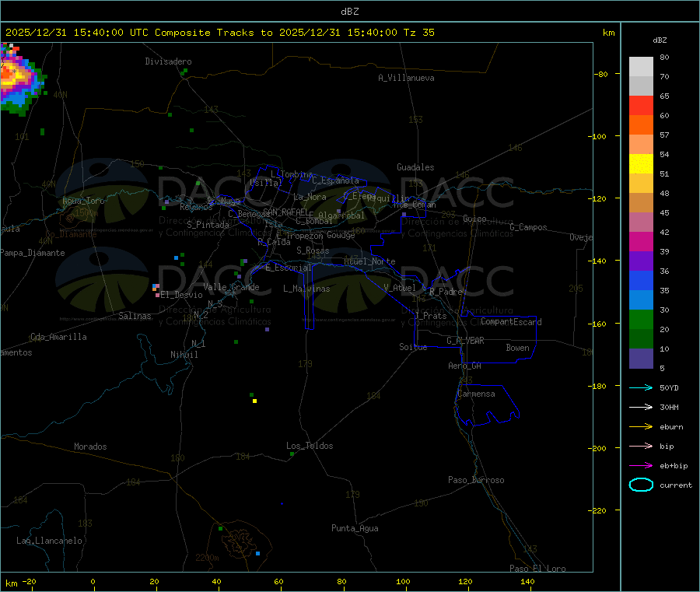
Task: Click the SAN_RAFAEL city label
Action: [x=285, y=212]
